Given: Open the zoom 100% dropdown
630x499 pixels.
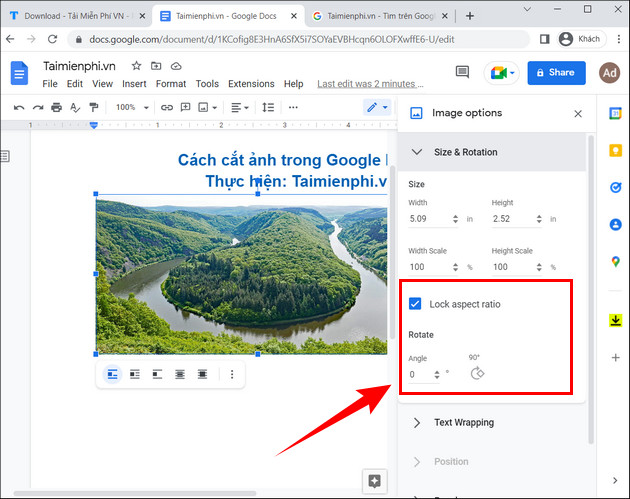Looking at the screenshot, I should click(132, 107).
